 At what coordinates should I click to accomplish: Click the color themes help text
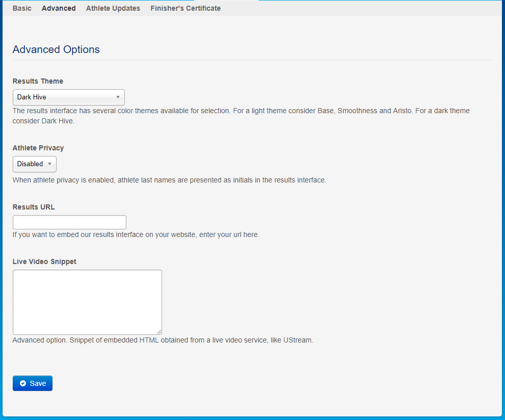(x=241, y=116)
